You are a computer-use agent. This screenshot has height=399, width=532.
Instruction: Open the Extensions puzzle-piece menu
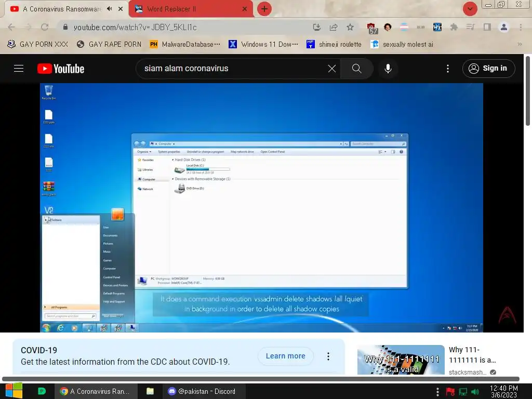pos(454,27)
